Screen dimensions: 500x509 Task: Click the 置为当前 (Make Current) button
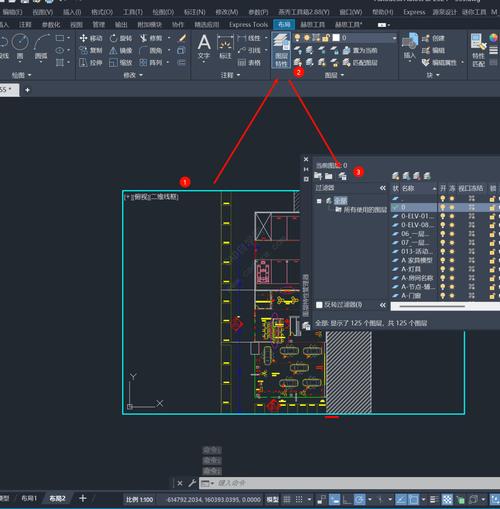(360, 50)
